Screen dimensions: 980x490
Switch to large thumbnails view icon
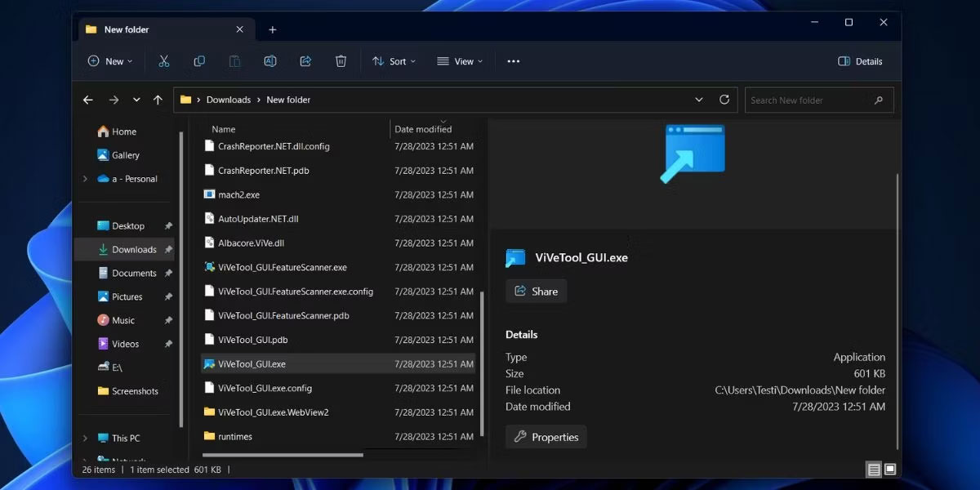890,470
